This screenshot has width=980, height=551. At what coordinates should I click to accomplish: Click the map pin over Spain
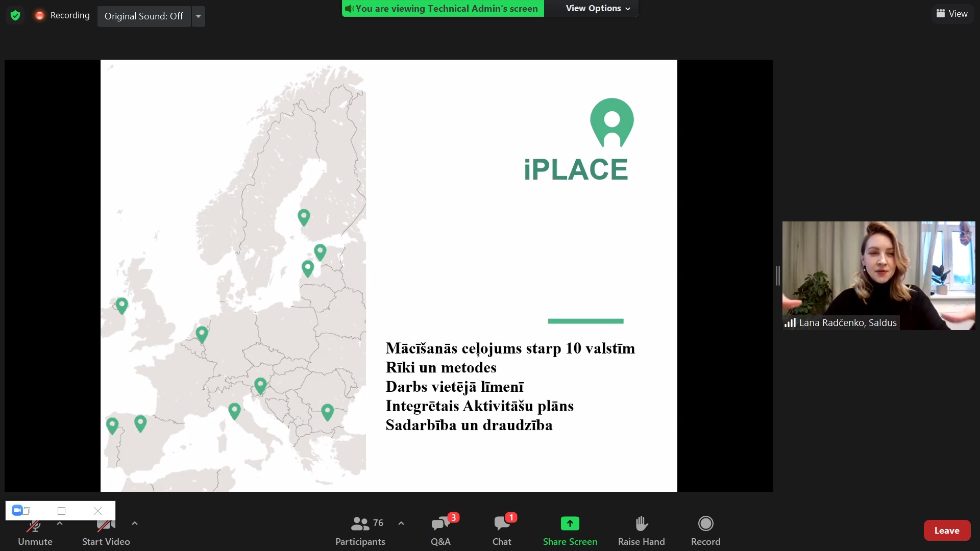coord(140,424)
